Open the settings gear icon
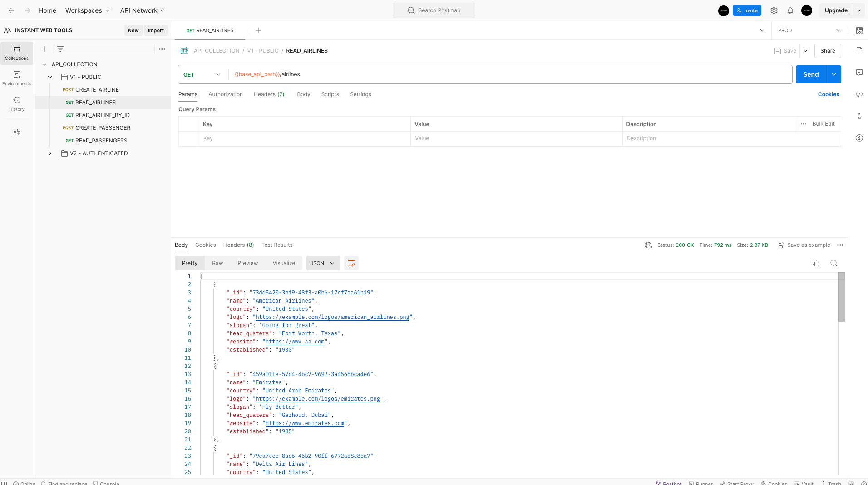The image size is (868, 485). point(774,10)
